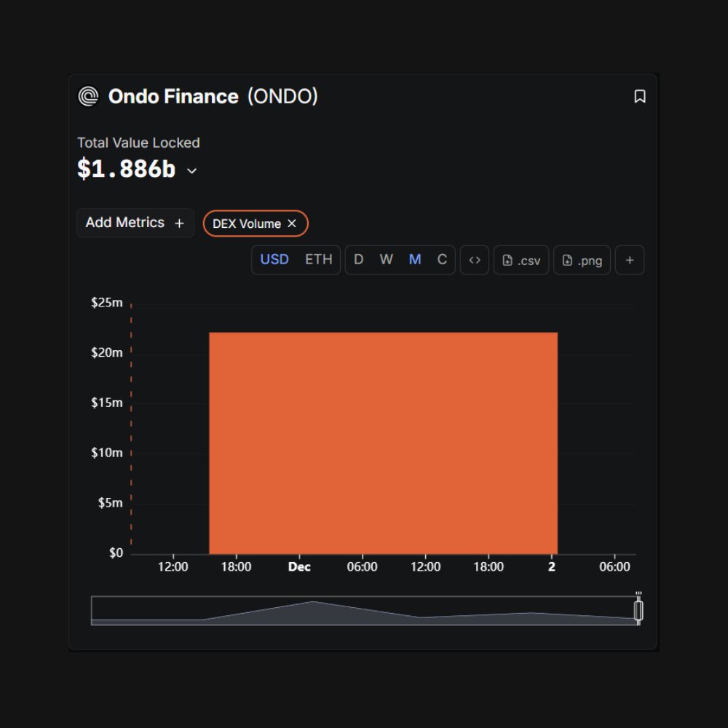The height and width of the screenshot is (728, 728).
Task: Click the Ondo Finance title
Action: [173, 96]
